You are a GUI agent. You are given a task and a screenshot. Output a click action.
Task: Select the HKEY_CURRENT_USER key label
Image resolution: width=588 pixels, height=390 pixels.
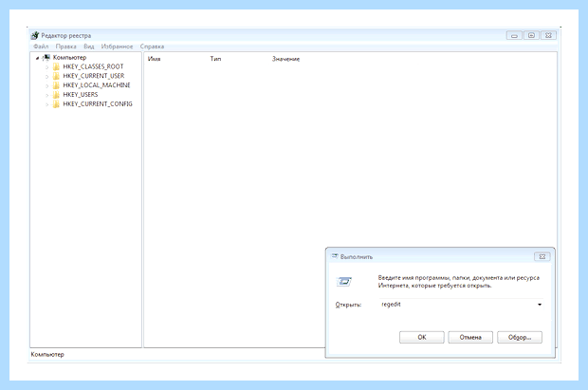click(93, 76)
